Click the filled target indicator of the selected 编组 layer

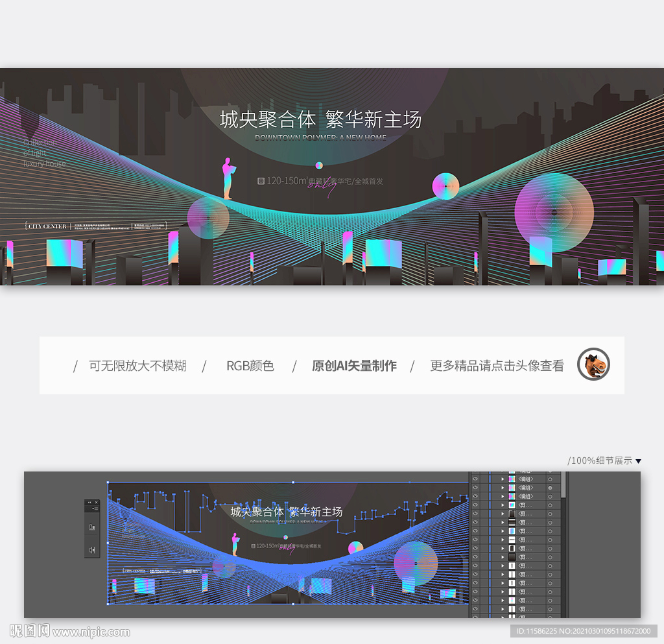[551, 488]
